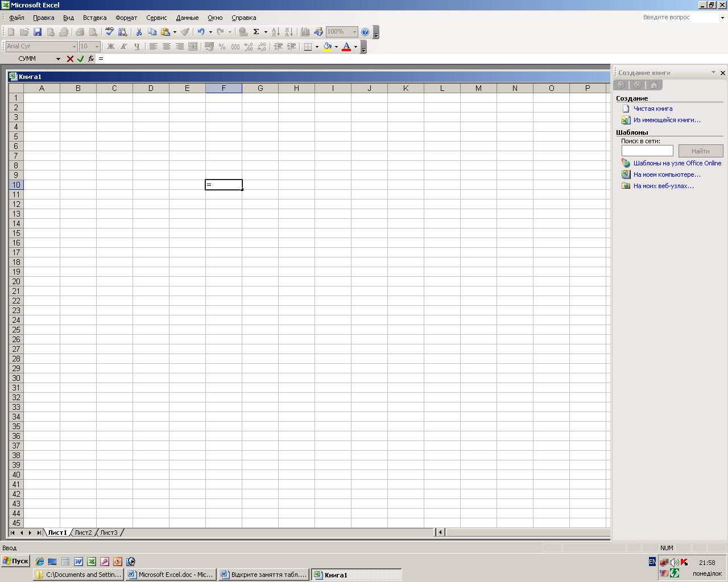Launch the Chart Wizard icon
This screenshot has width=728, height=582.
[x=305, y=32]
